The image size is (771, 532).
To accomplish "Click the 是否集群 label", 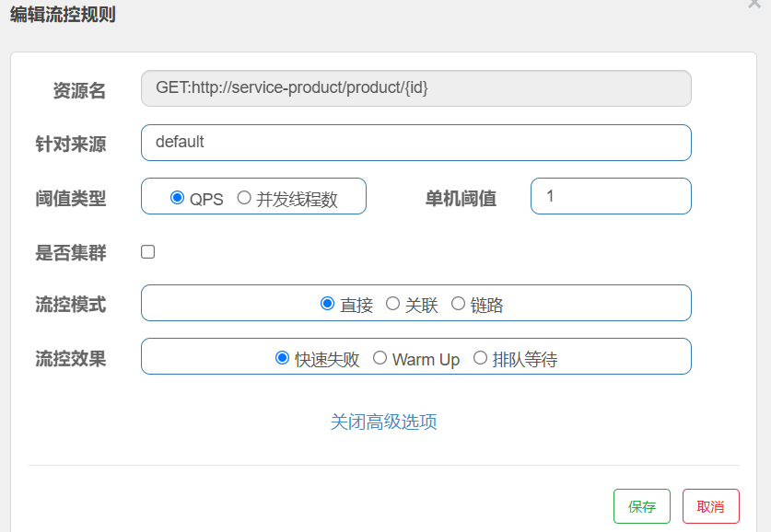I will coord(70,253).
